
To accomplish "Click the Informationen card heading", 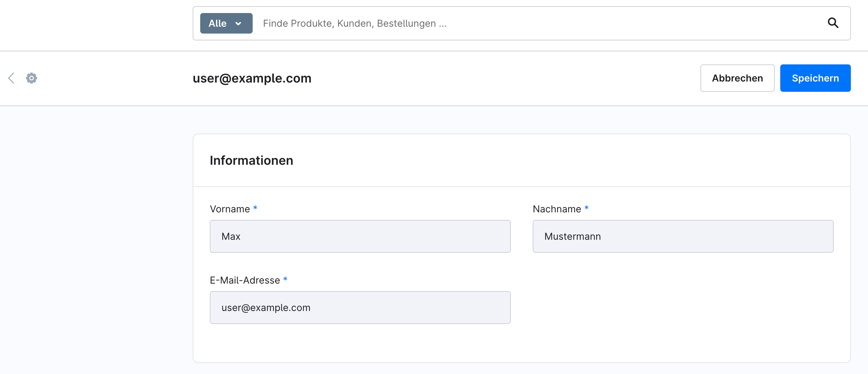I will pyautogui.click(x=251, y=160).
